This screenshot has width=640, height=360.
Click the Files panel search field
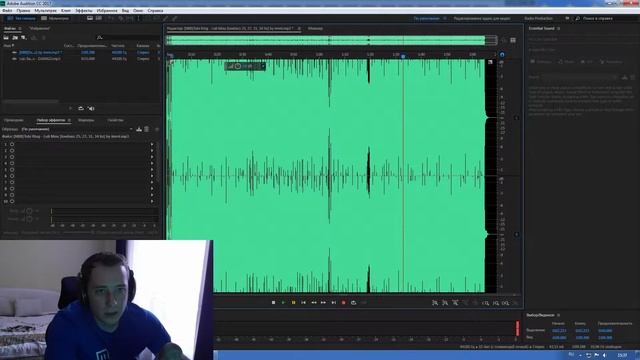pos(127,38)
